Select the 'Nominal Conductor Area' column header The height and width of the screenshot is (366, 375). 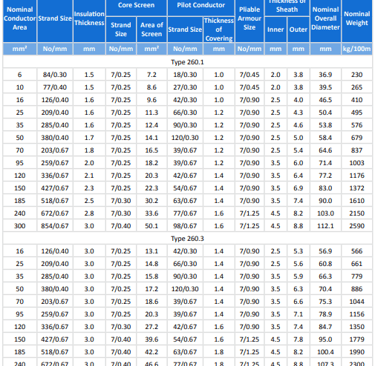point(20,19)
